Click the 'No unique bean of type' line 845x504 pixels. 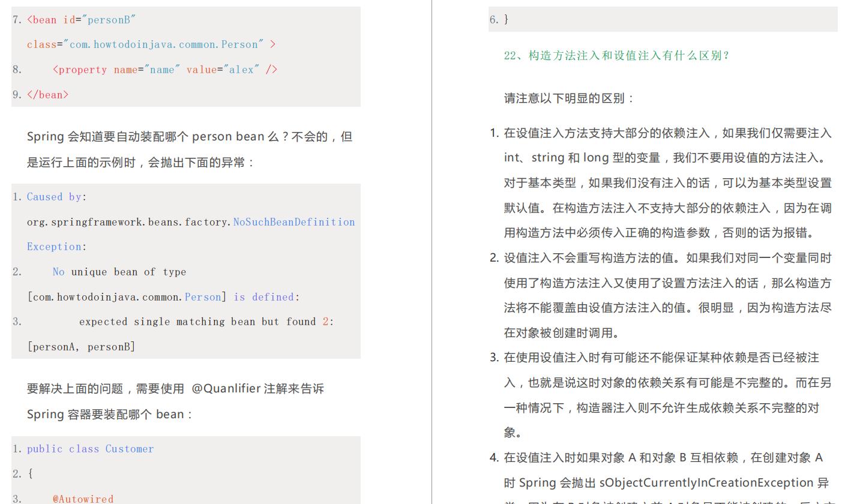pos(119,272)
